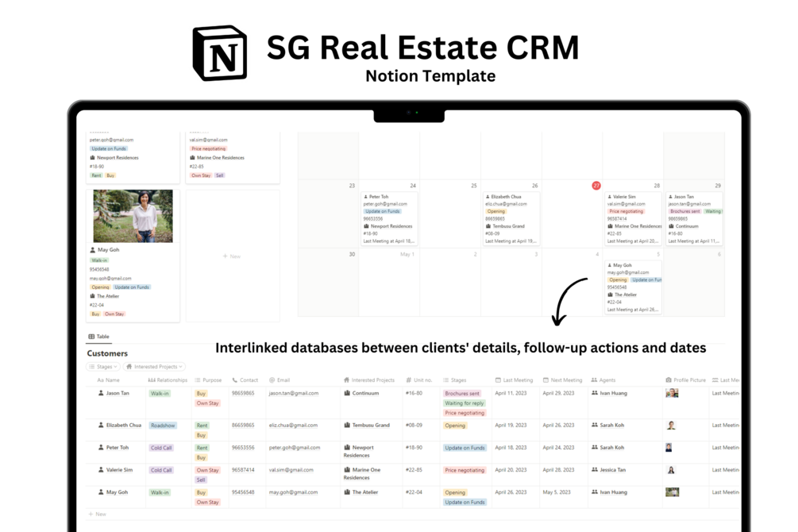Click Waiting for reply tag in table
Screen dimensions: 798x532
tap(465, 403)
